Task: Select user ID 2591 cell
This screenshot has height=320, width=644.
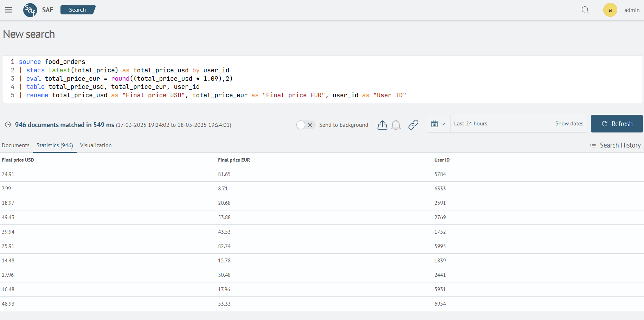Action: (440, 203)
